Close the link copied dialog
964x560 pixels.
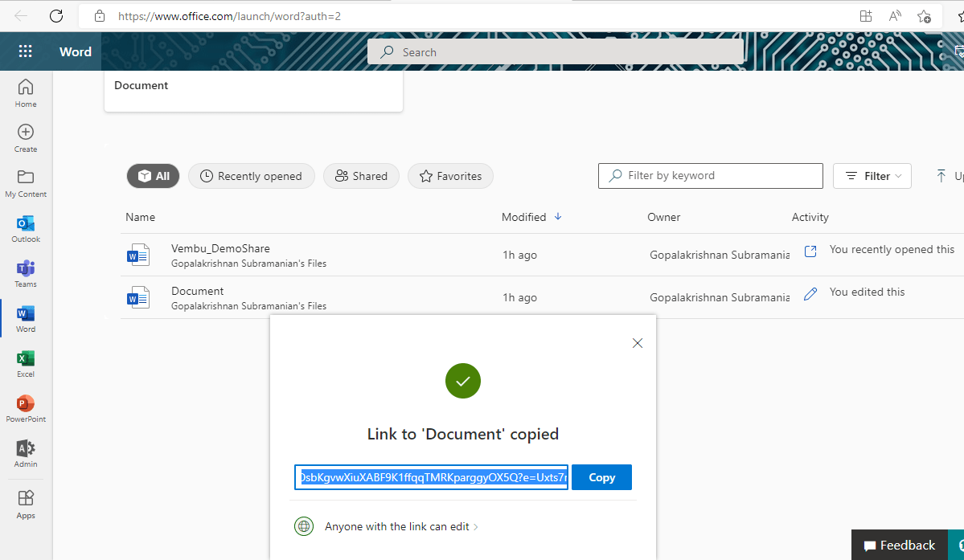[638, 343]
